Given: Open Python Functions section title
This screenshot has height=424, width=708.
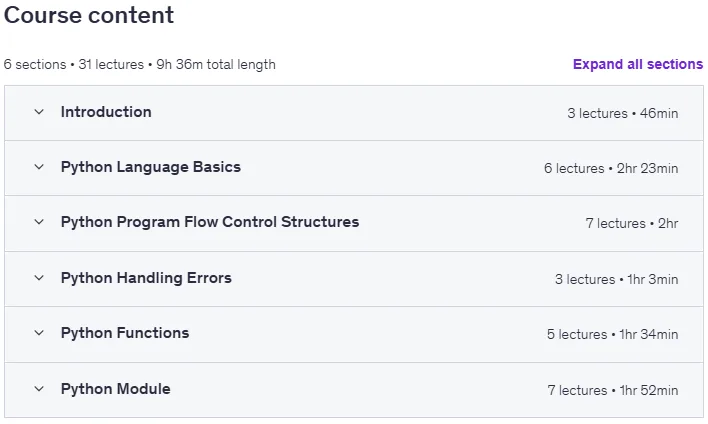Looking at the screenshot, I should click(x=125, y=333).
